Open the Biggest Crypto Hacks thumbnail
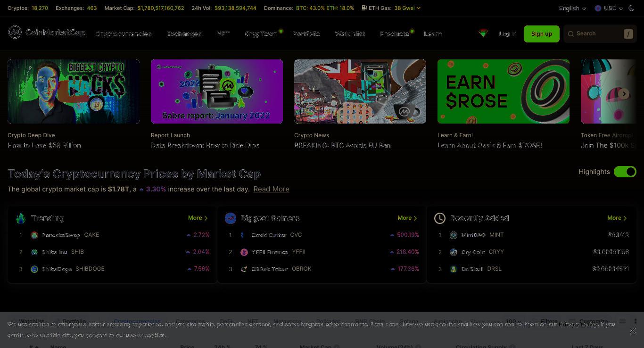 coord(74,91)
